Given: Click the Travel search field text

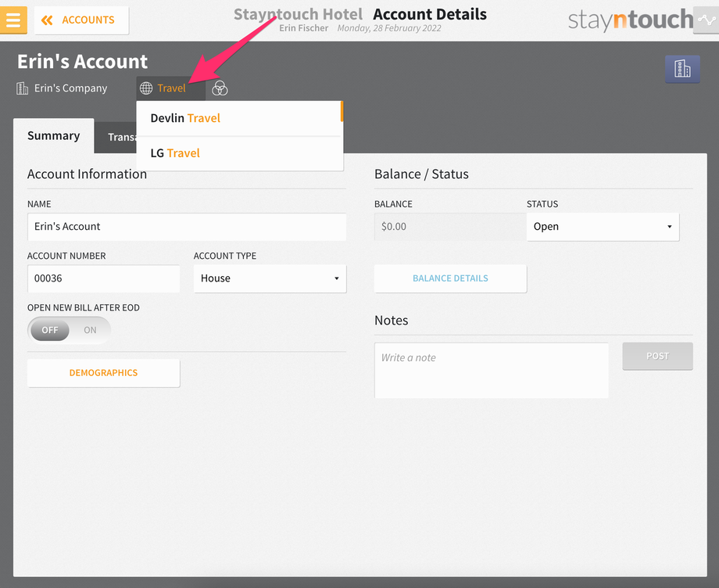Looking at the screenshot, I should 171,88.
